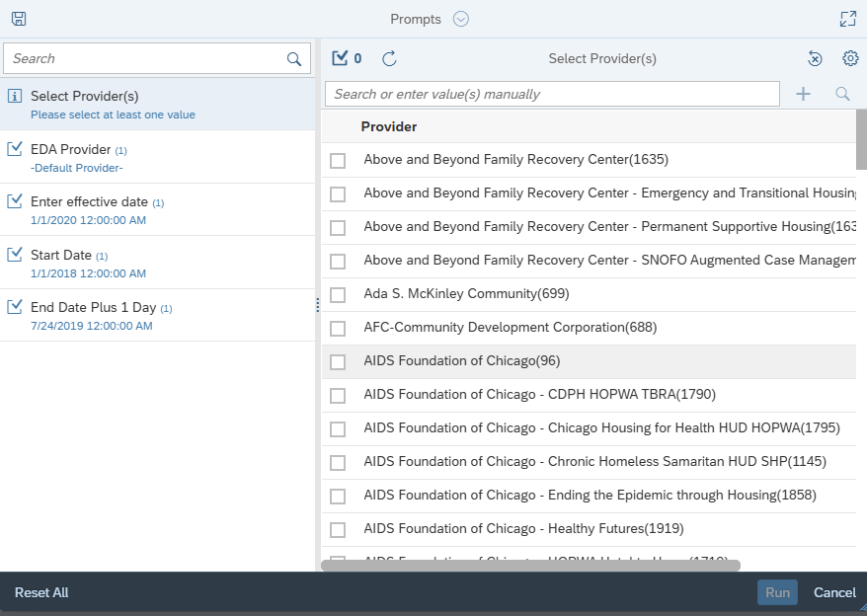Check Ada S. McKinley Community(699)

click(338, 295)
